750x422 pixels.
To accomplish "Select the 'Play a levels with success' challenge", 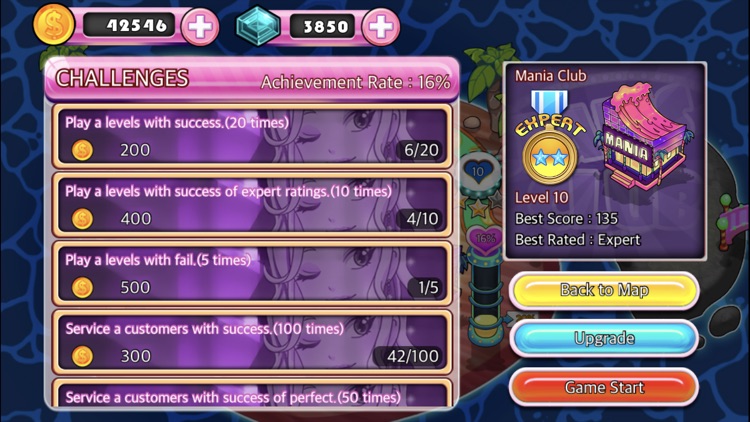I will coord(252,136).
